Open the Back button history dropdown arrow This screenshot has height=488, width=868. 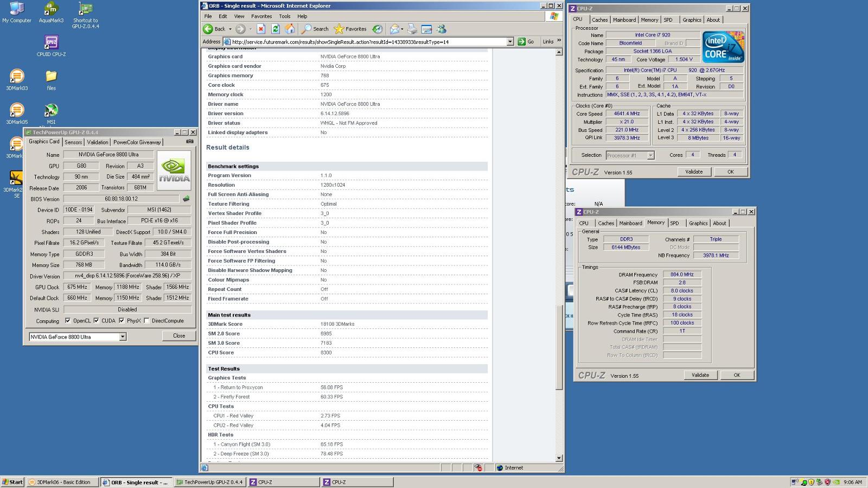(230, 29)
